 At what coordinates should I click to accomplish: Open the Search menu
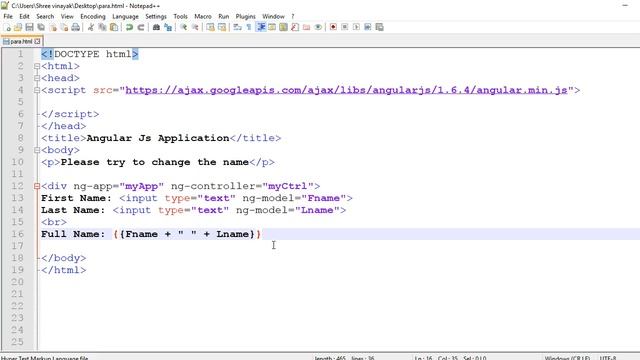point(45,16)
